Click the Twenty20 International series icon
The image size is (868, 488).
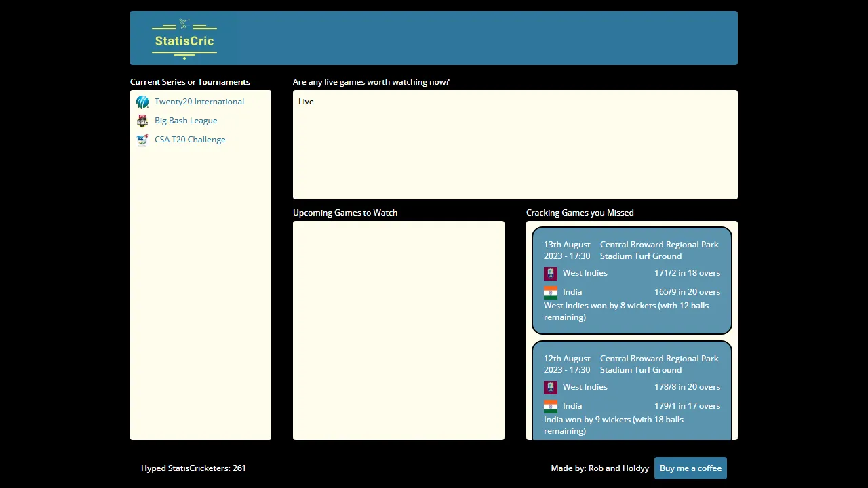(x=142, y=102)
